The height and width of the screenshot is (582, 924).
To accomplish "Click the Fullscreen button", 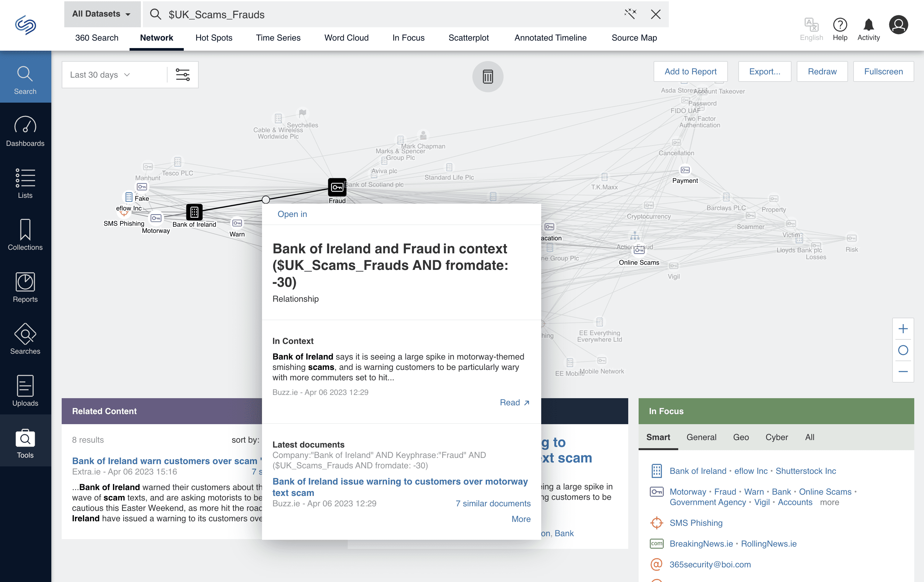I will click(883, 71).
